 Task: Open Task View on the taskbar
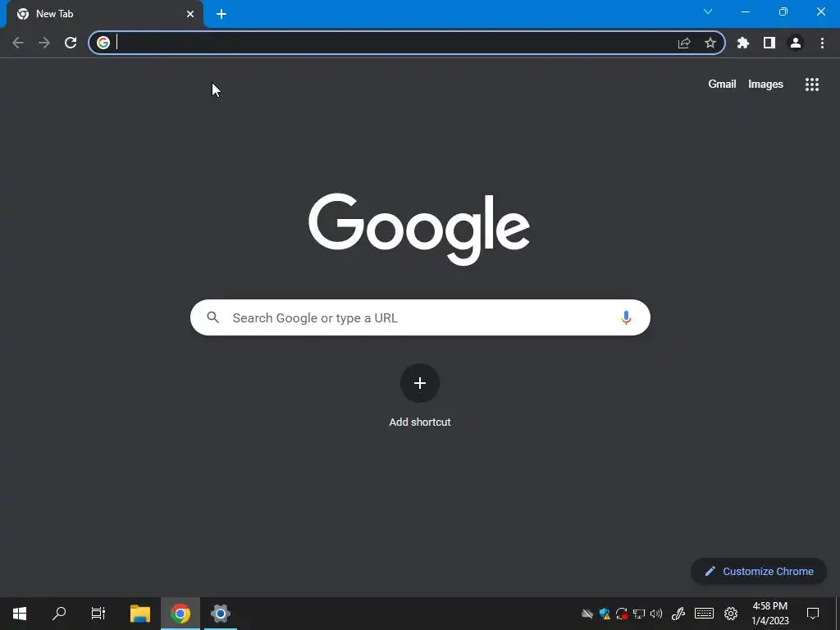(x=98, y=614)
